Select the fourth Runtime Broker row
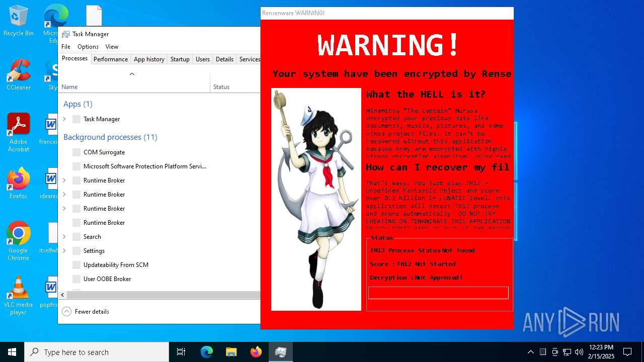This screenshot has width=644, height=362. [x=159, y=223]
